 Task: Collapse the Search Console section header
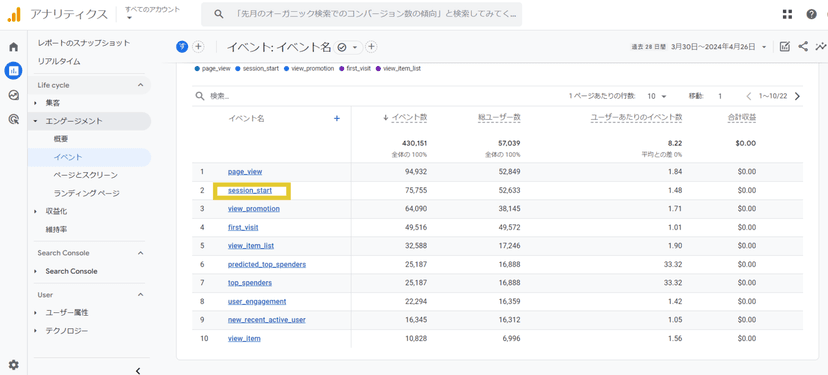[140, 253]
